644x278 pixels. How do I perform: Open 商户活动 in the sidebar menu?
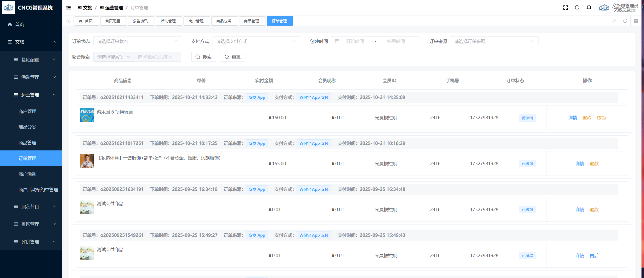point(27,174)
